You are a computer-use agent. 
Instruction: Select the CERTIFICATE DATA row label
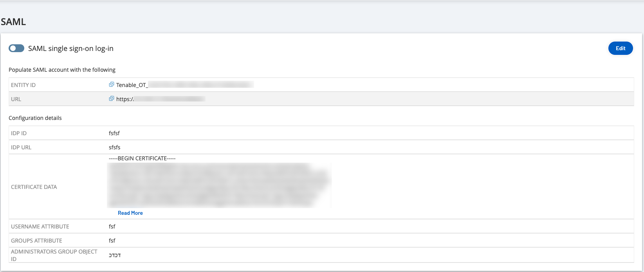coord(34,187)
